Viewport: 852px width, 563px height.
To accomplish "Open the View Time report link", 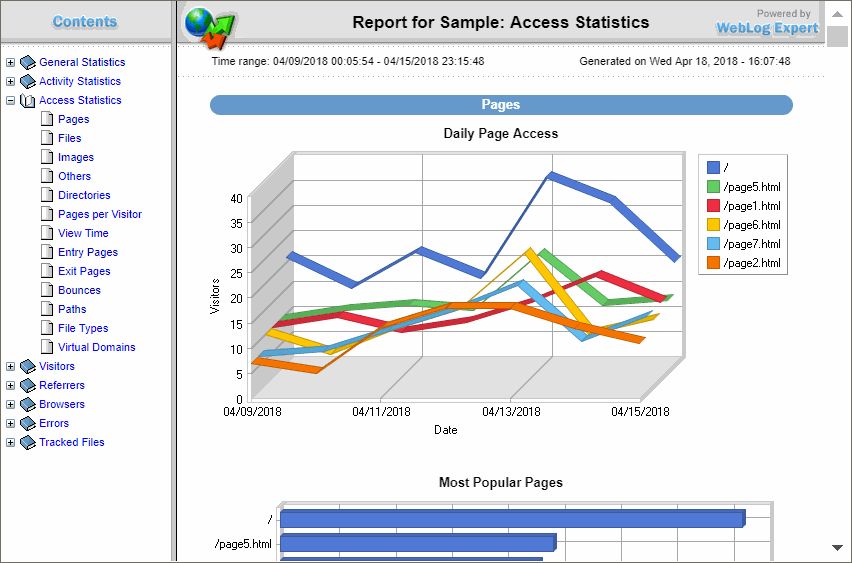I will point(83,234).
